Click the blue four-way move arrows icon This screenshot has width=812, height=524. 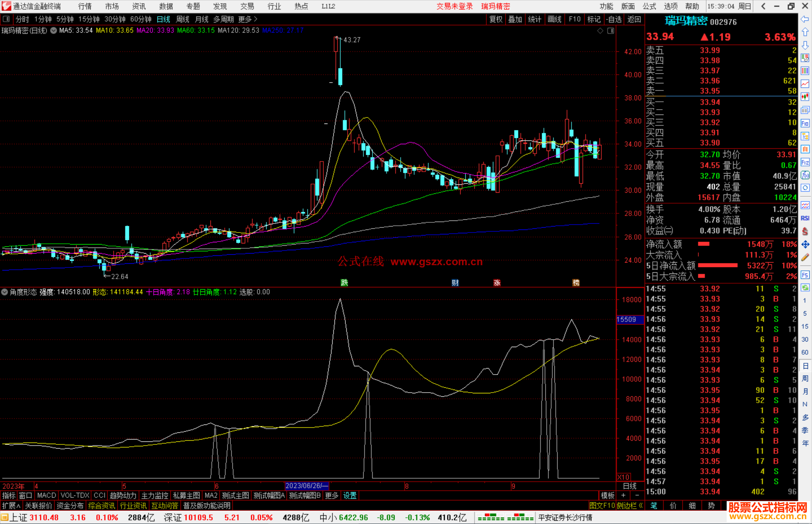(x=805, y=245)
